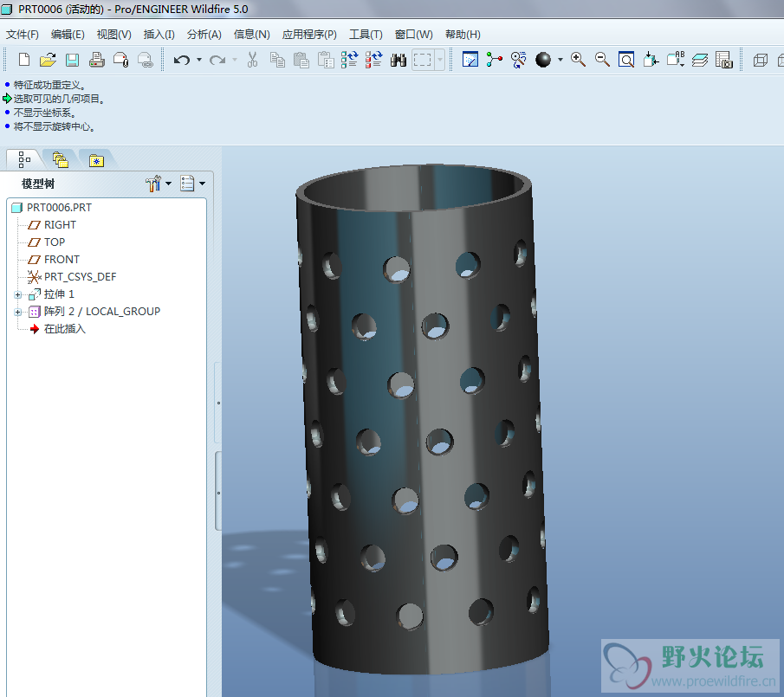Open the model tree Settings dropdown arrow
784x697 pixels.
169,184
